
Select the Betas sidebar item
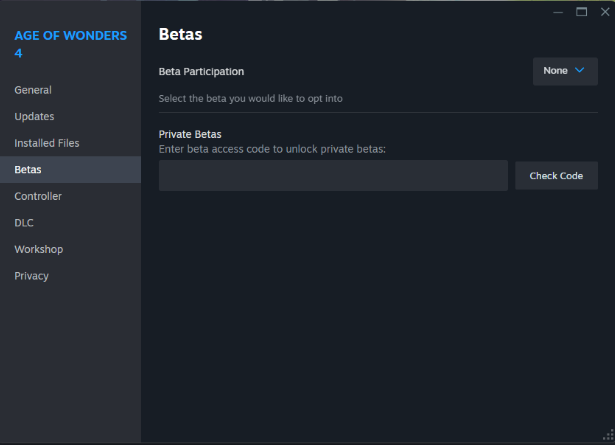pos(28,170)
